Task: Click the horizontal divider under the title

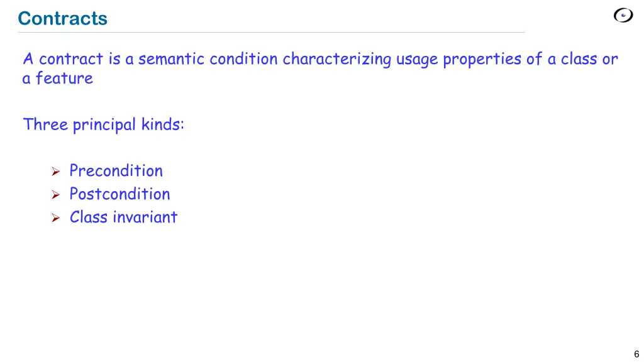Action: 270,33
